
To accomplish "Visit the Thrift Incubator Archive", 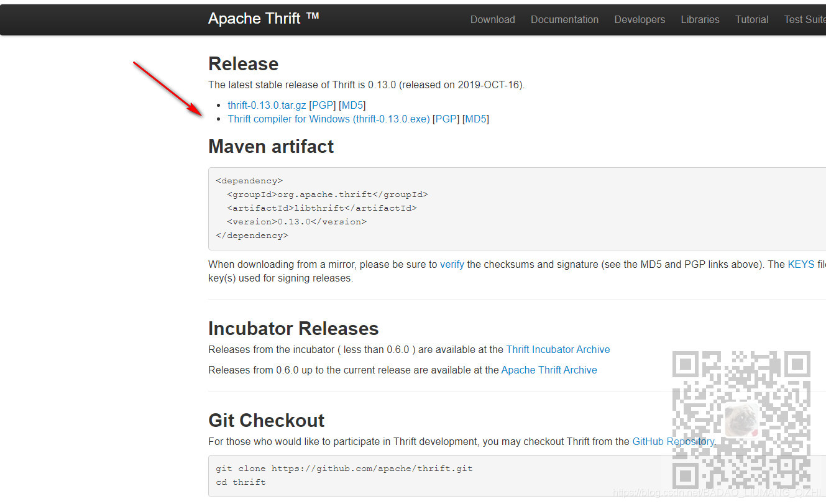I will pyautogui.click(x=558, y=349).
